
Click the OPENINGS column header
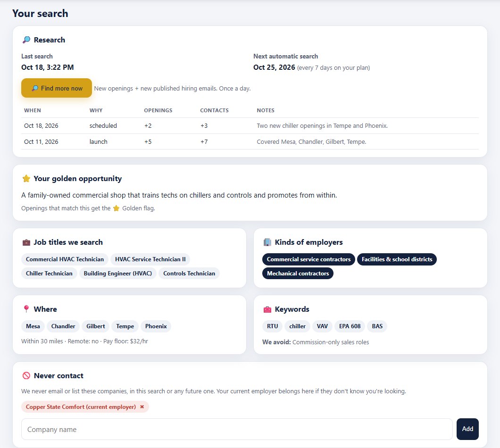point(158,110)
